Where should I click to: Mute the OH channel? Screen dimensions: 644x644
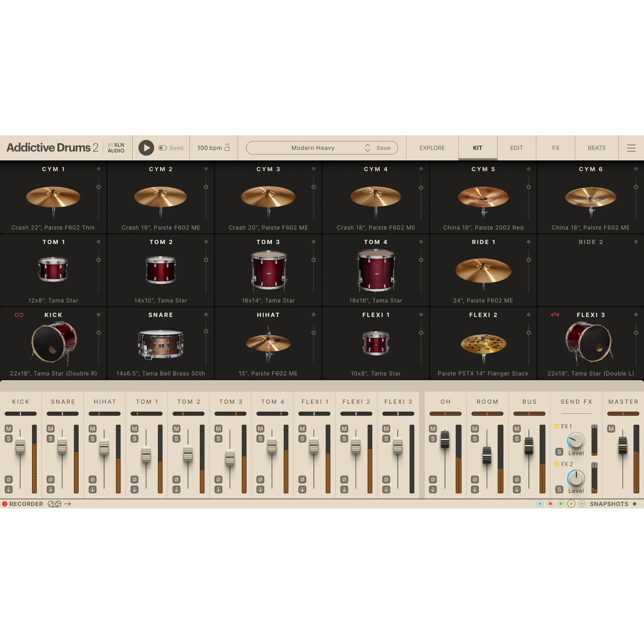coord(433,428)
